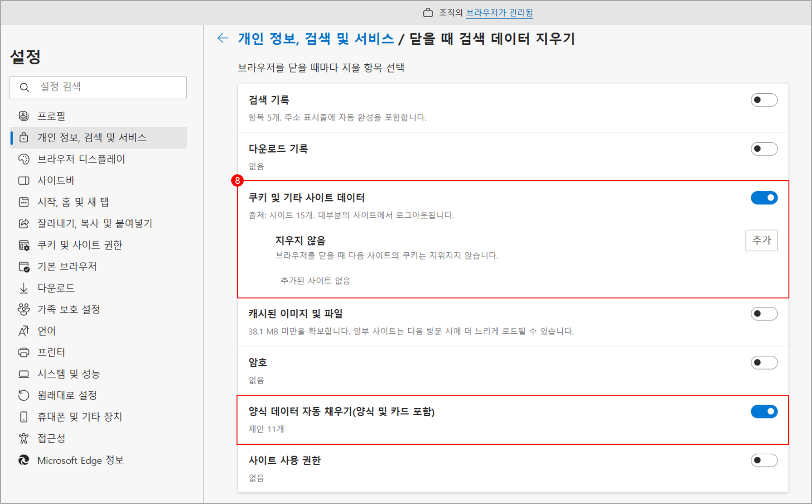Click the 프린터 printer icon
The width and height of the screenshot is (812, 504).
(x=24, y=352)
